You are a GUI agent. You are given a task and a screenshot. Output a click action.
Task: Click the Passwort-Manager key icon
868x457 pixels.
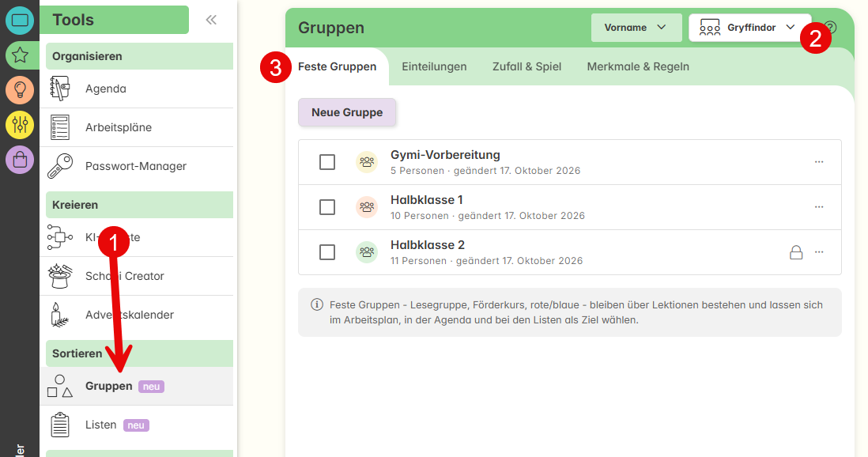60,166
